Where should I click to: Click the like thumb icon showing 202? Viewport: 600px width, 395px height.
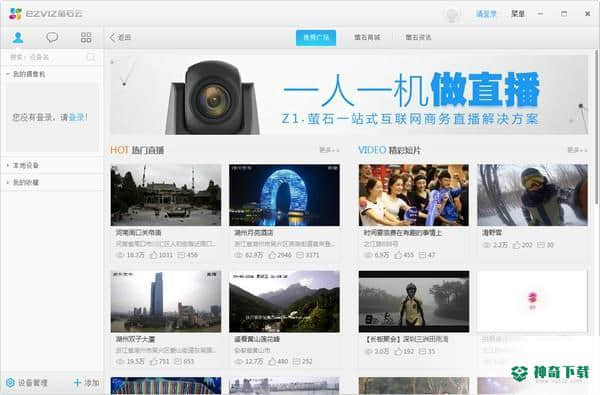point(517,245)
